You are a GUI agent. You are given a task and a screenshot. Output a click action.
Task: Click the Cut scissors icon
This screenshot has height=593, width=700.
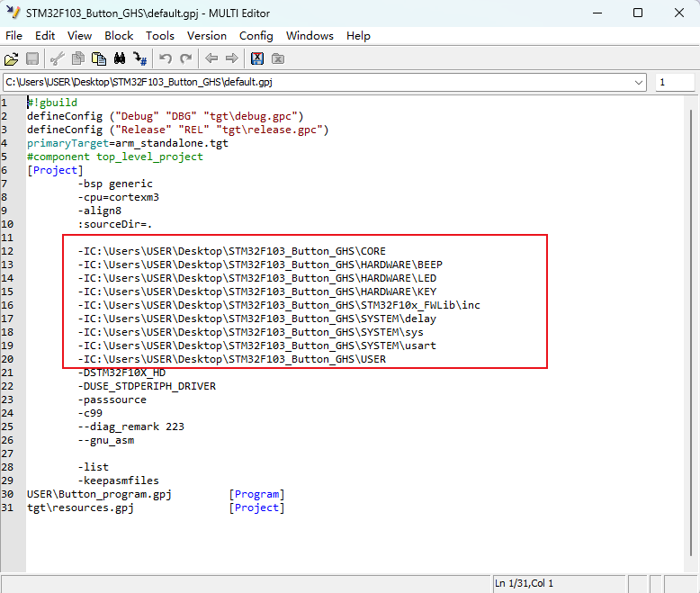pos(57,58)
